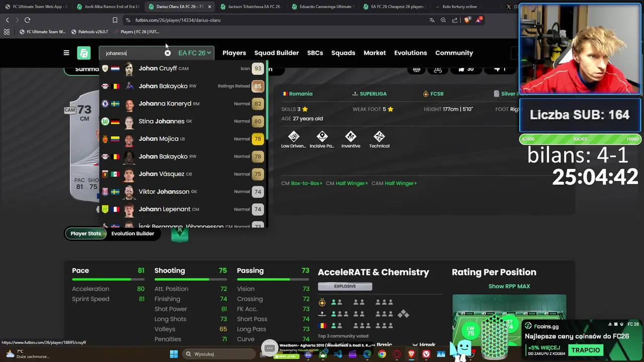The image size is (644, 362).
Task: Open the EA FC 26 game version dropdown
Action: click(194, 53)
